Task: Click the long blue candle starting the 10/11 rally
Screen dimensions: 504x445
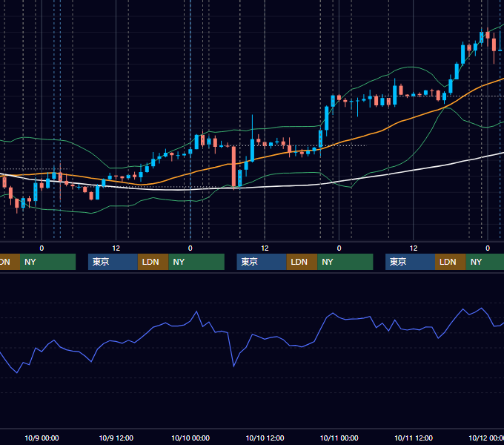Action: (327, 119)
